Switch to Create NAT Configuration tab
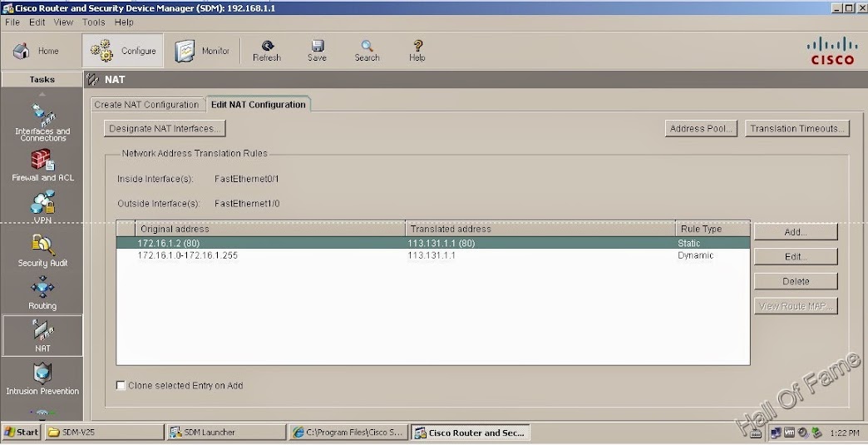Image resolution: width=868 pixels, height=445 pixels. [146, 105]
